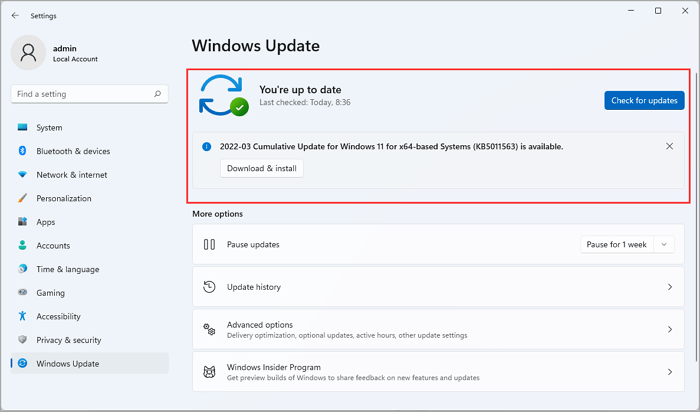The image size is (700, 412).
Task: Click the search magnifier icon
Action: [x=157, y=94]
